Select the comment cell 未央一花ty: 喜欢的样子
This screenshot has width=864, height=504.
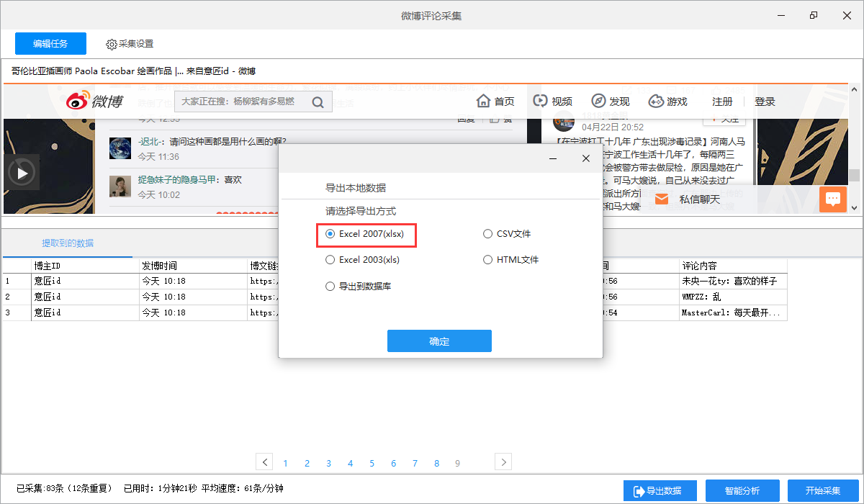[x=733, y=281]
